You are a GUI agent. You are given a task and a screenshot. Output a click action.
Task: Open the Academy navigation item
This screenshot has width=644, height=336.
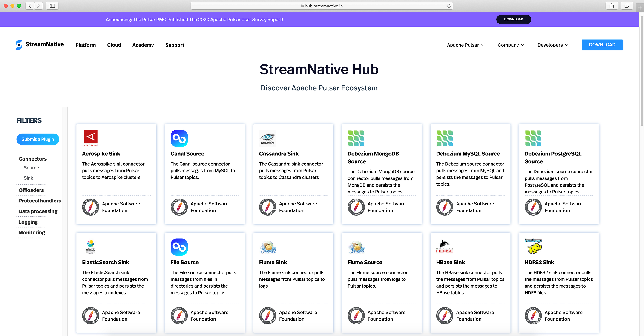[x=143, y=45]
